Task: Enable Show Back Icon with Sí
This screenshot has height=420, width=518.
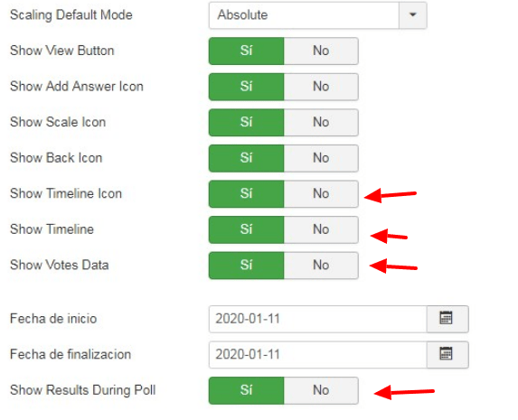Action: [x=247, y=158]
